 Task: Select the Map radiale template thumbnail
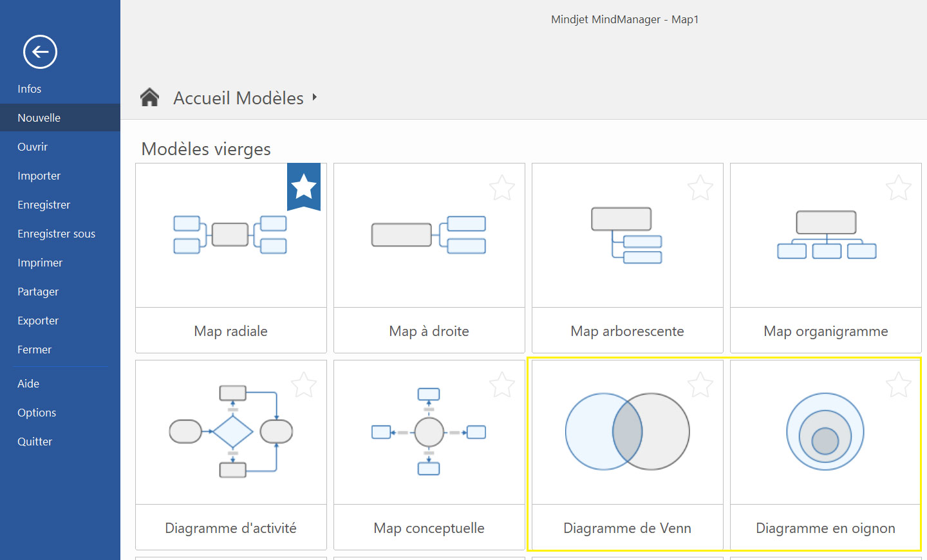click(x=230, y=235)
